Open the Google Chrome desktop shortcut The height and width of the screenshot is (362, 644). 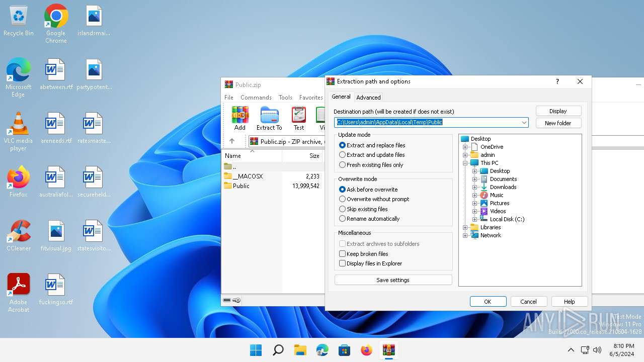(x=56, y=24)
